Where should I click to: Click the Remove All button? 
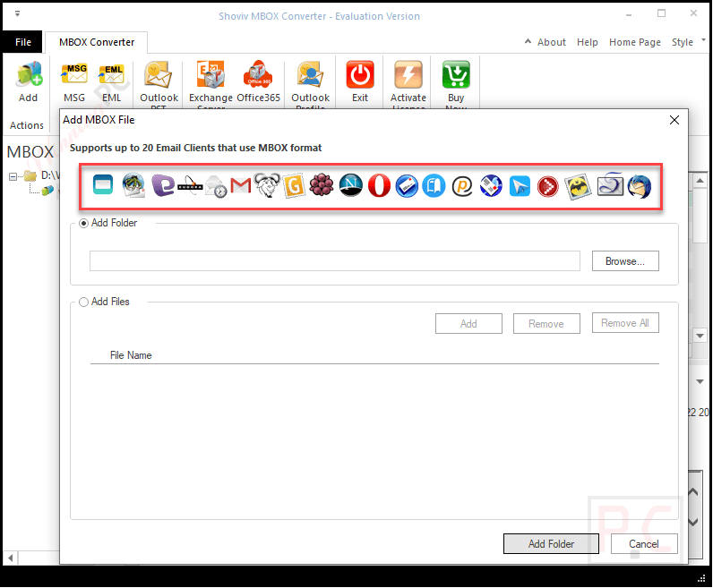(x=625, y=322)
